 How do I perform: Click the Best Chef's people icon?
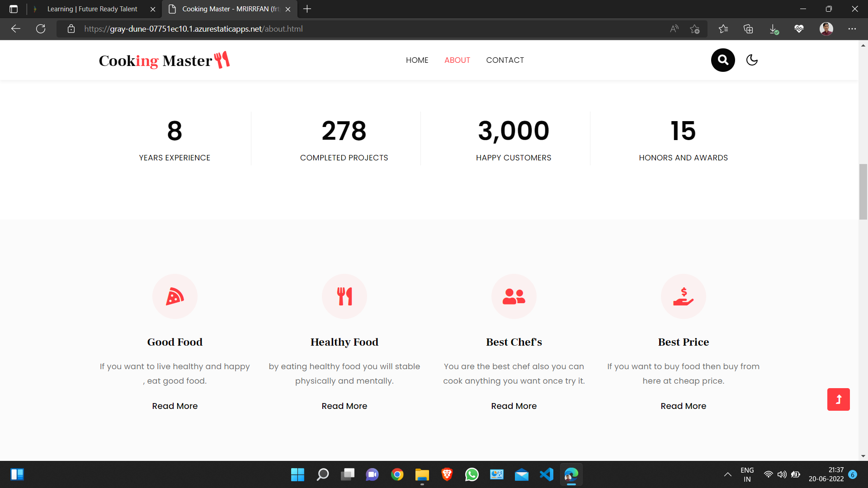[514, 296]
